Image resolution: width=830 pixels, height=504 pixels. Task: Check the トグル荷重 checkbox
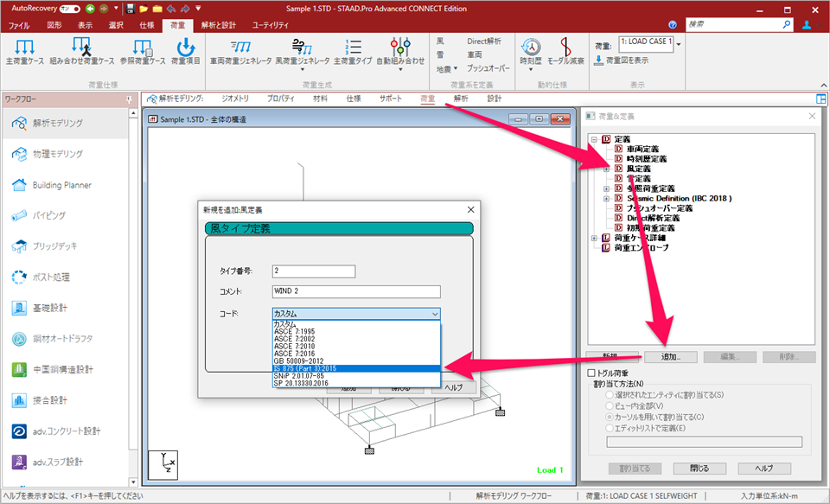click(591, 373)
